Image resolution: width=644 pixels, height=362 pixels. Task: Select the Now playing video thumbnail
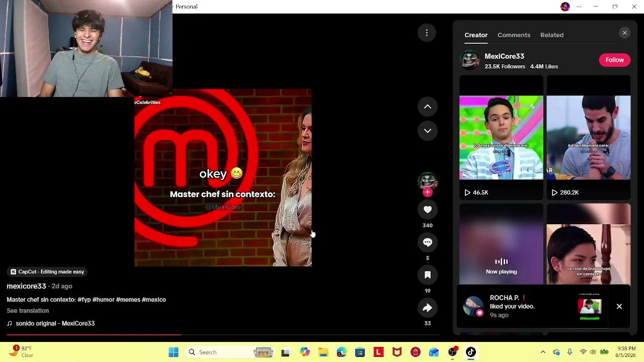501,244
